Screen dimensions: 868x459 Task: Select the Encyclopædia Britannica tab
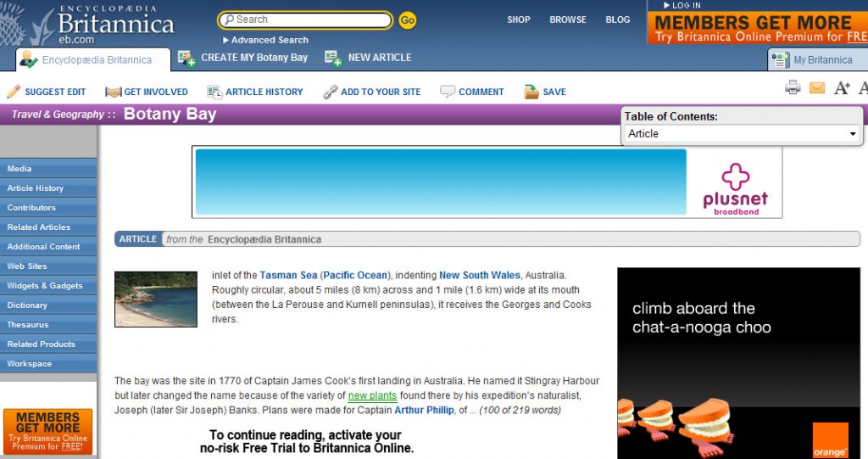tap(93, 60)
